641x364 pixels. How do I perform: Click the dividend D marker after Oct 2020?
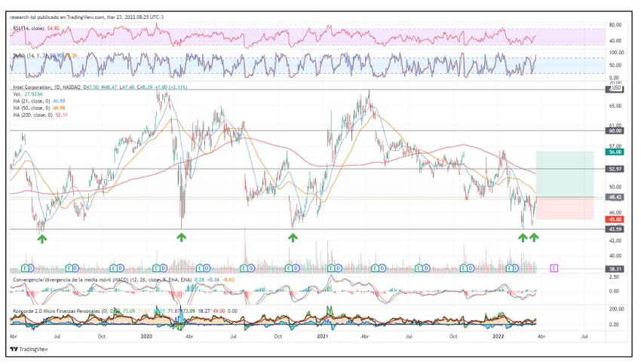pyautogui.click(x=295, y=268)
